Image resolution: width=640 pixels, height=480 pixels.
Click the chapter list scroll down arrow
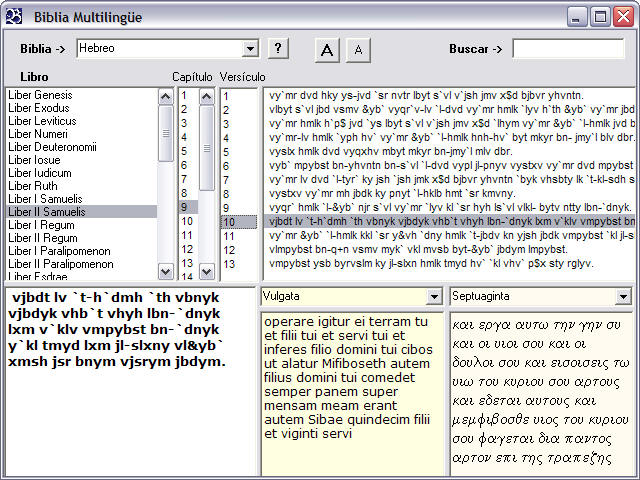(x=207, y=271)
